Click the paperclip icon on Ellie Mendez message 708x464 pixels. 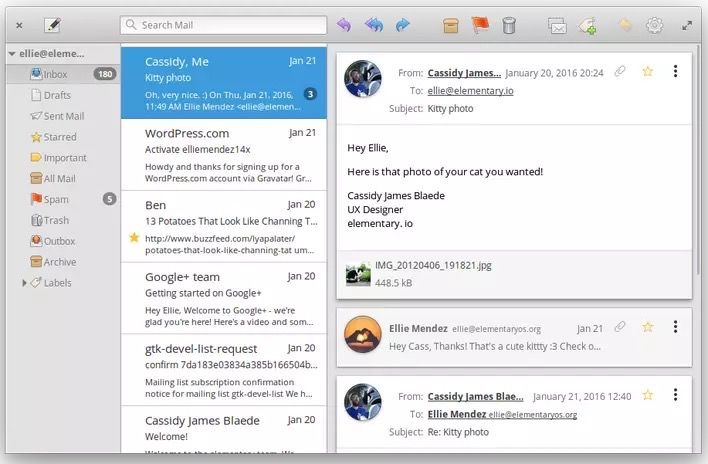pyautogui.click(x=620, y=326)
